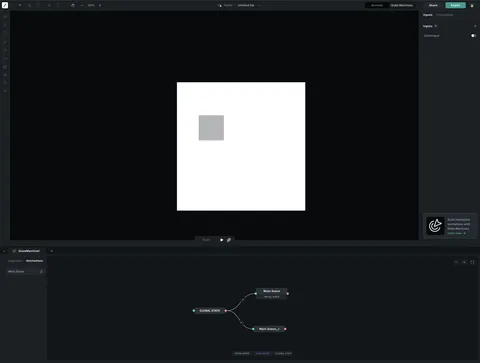Image resolution: width=480 pixels, height=363 pixels.
Task: Click the gray square on canvas
Action: tap(211, 128)
